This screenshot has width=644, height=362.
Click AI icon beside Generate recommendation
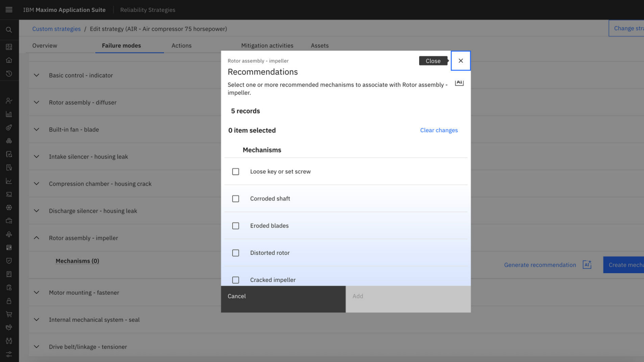click(587, 265)
